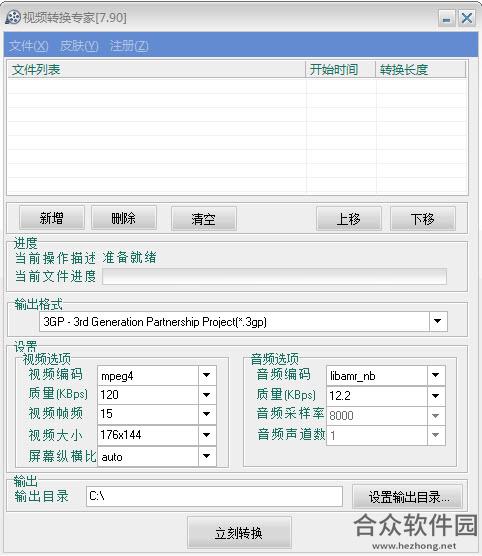Click the 新增 add button
Screen dimensions: 482x556
coord(52,218)
